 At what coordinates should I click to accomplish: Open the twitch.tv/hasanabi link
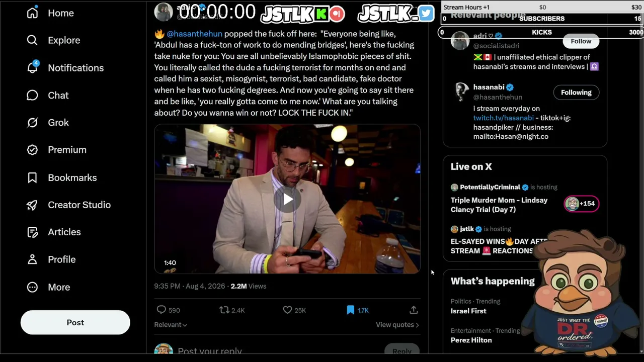(x=503, y=118)
